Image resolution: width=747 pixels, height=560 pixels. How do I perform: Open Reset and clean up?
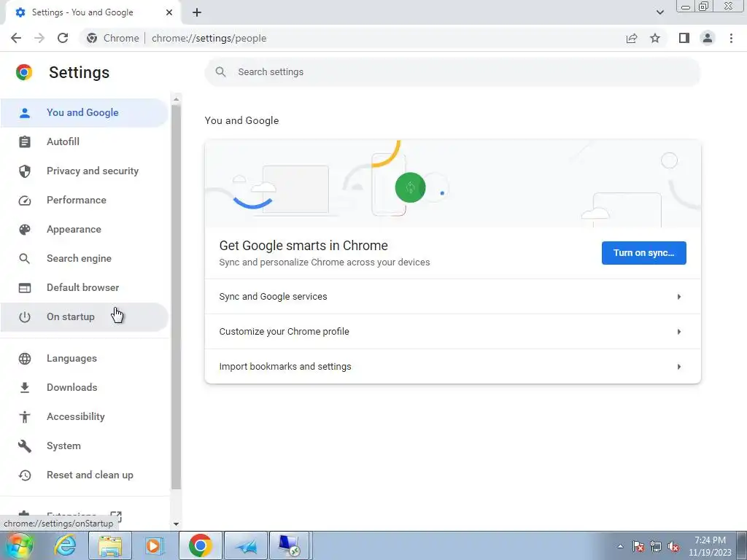click(84, 475)
